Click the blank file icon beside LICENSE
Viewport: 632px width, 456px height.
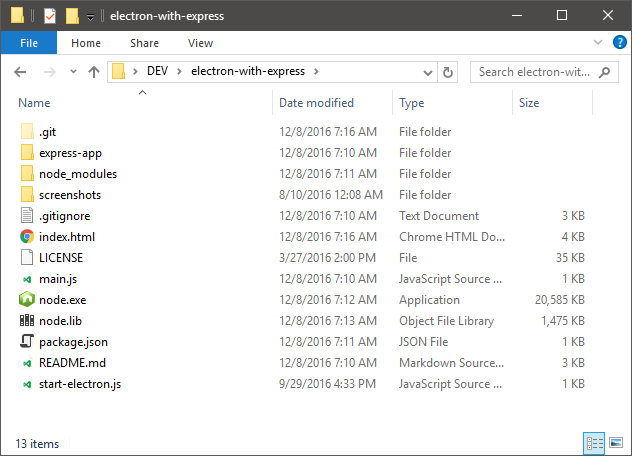27,257
